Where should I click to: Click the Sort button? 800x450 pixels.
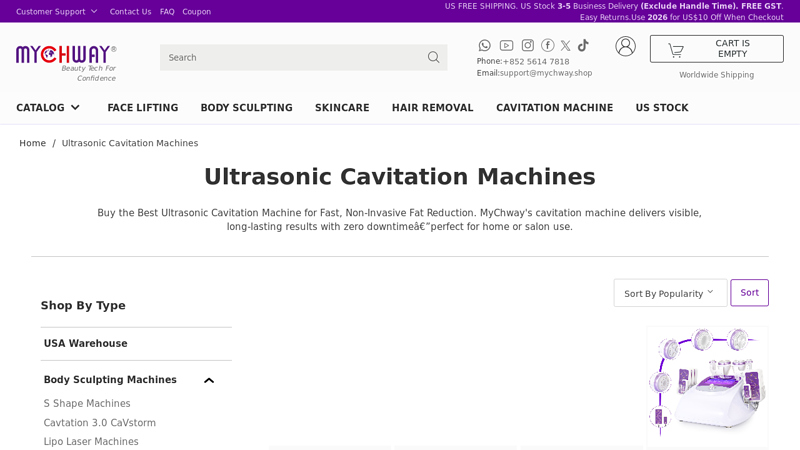pos(749,293)
